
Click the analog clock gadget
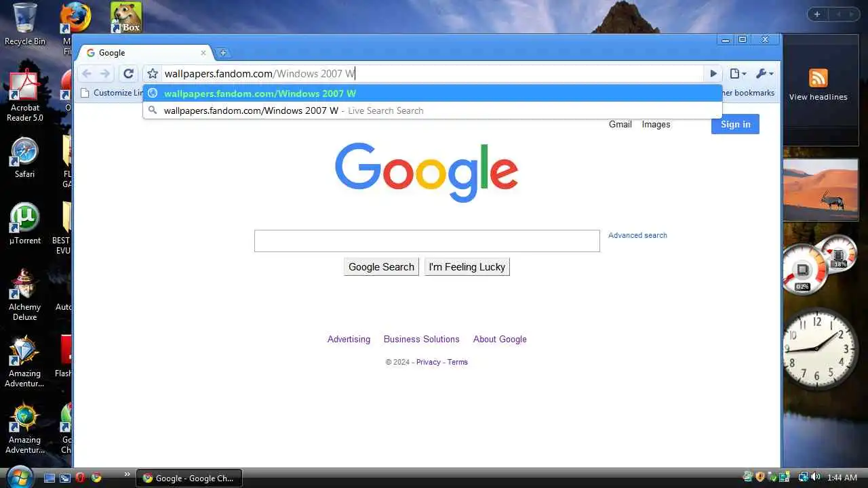pyautogui.click(x=817, y=349)
